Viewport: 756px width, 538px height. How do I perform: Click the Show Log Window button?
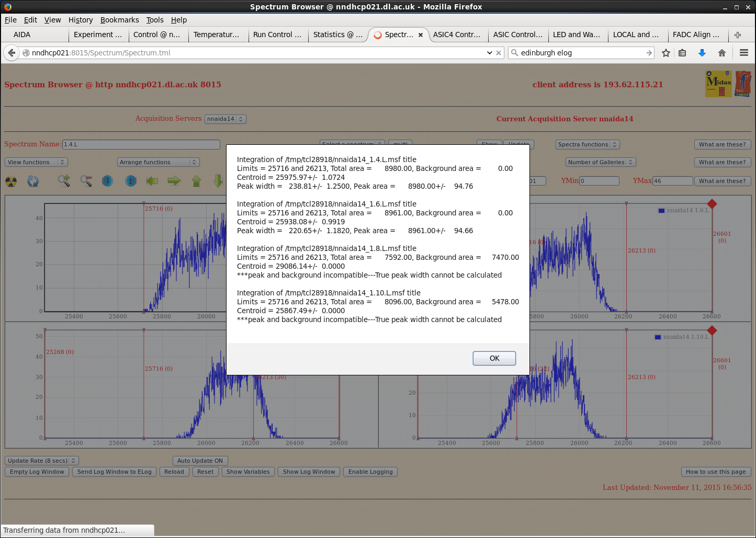309,472
